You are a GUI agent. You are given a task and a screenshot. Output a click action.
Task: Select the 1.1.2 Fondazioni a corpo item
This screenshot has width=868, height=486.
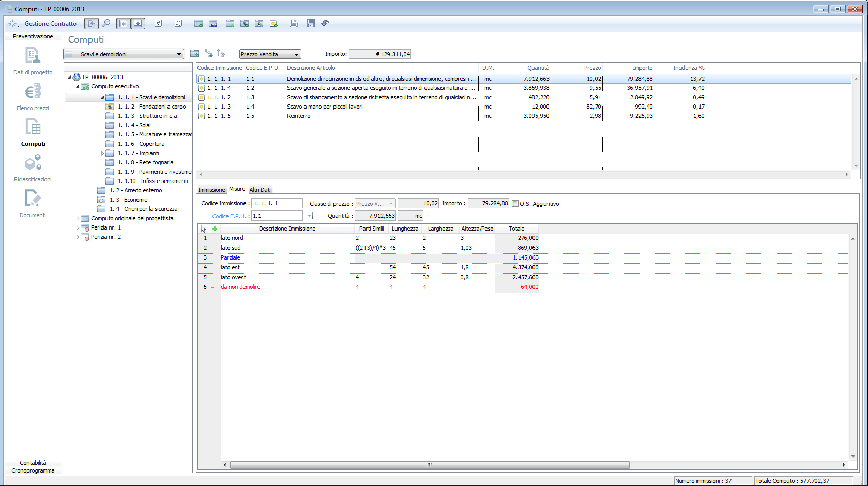151,107
